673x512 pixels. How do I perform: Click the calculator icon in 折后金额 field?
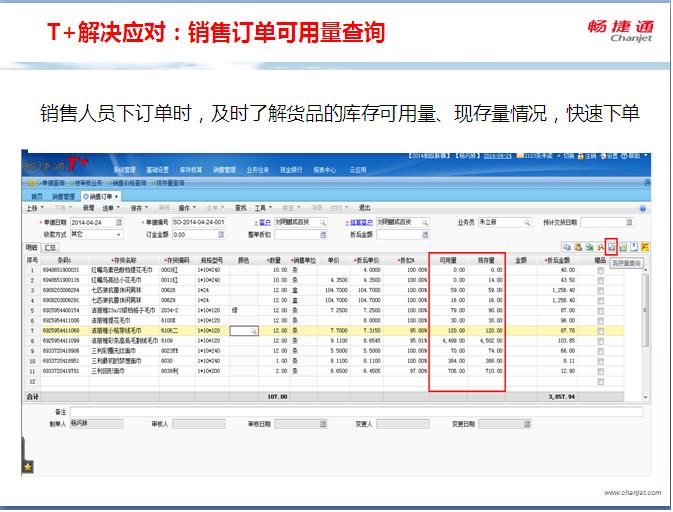425,235
